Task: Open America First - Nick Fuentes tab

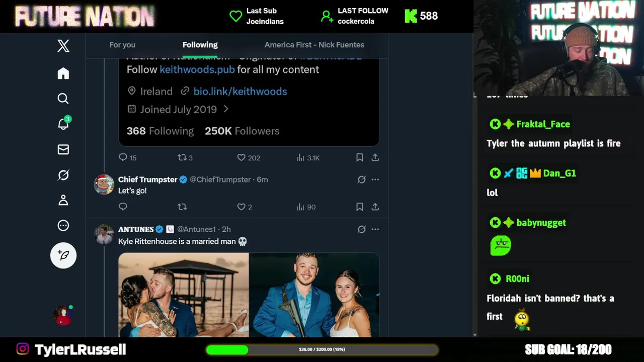Action: pyautogui.click(x=314, y=45)
